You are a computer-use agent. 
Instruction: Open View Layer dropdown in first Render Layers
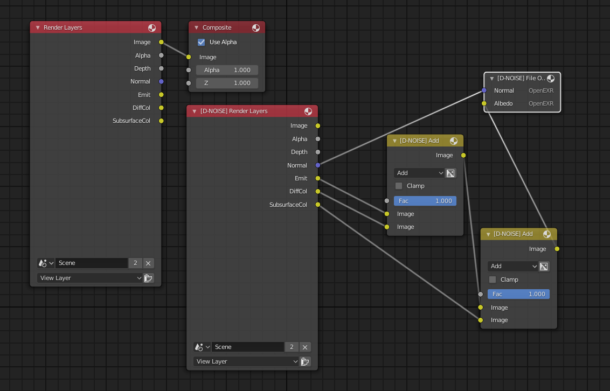click(x=90, y=278)
